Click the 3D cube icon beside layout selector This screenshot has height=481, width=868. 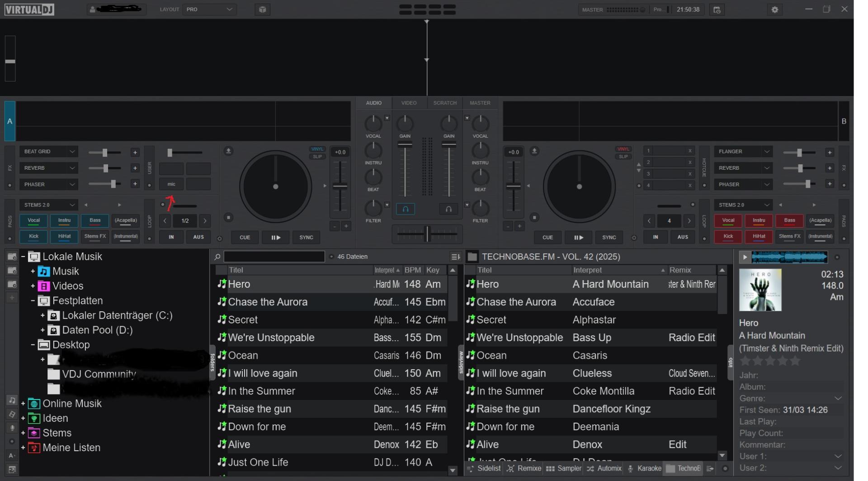pos(263,10)
